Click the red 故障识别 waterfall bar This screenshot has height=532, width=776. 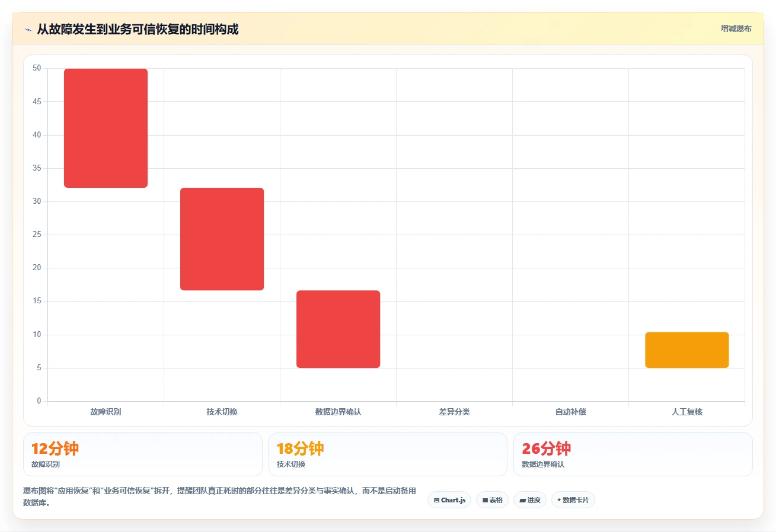click(x=106, y=128)
